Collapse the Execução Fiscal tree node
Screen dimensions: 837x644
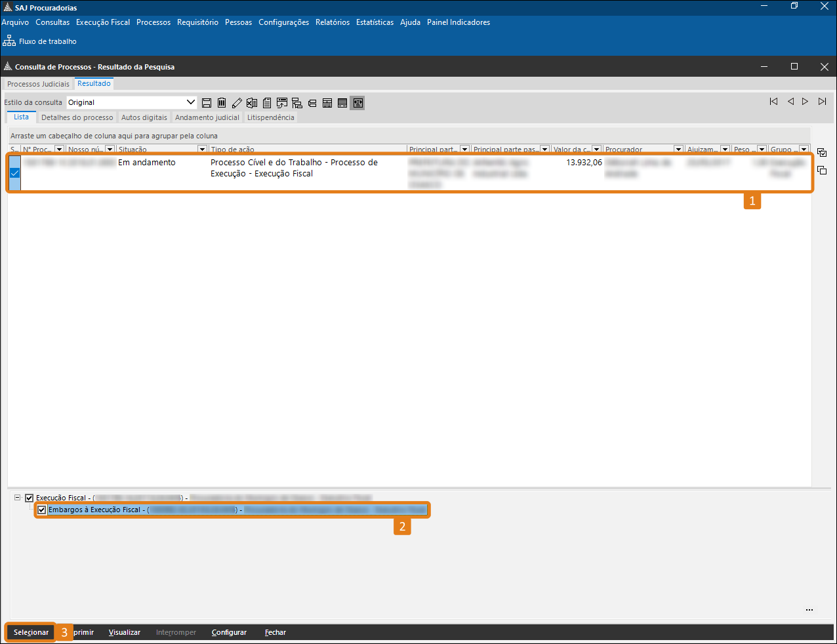point(18,498)
